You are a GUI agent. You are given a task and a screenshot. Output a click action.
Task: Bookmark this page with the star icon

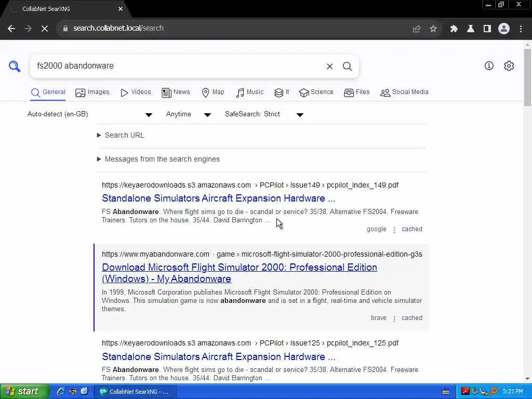pyautogui.click(x=433, y=29)
